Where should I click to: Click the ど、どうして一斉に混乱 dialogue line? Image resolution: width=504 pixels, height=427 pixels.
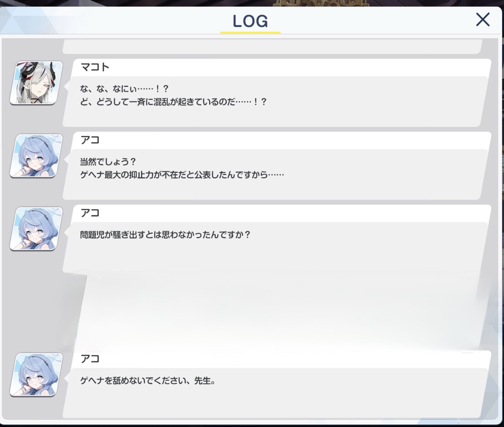[x=173, y=102]
